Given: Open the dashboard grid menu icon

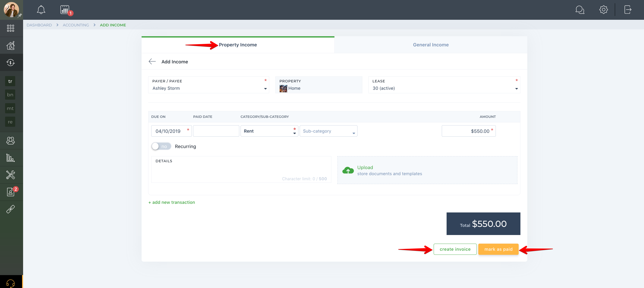Looking at the screenshot, I should (x=11, y=28).
